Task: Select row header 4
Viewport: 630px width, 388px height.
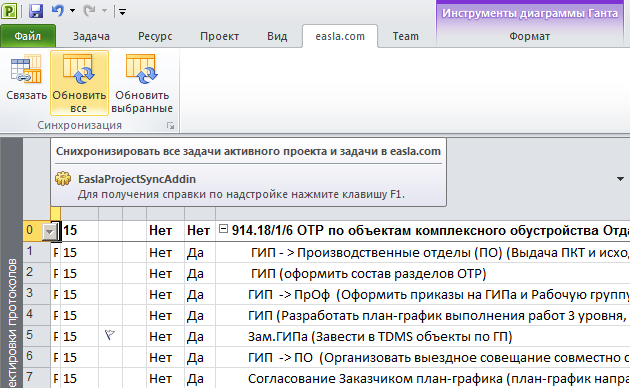Action: point(37,314)
